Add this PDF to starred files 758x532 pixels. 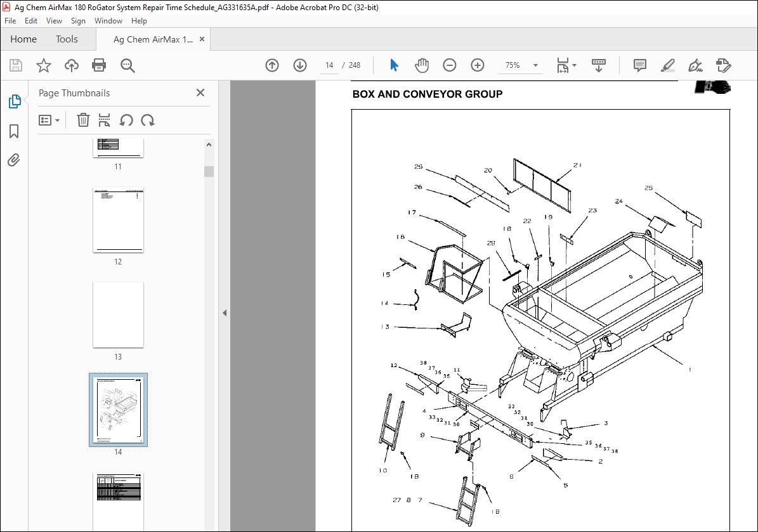click(x=44, y=65)
